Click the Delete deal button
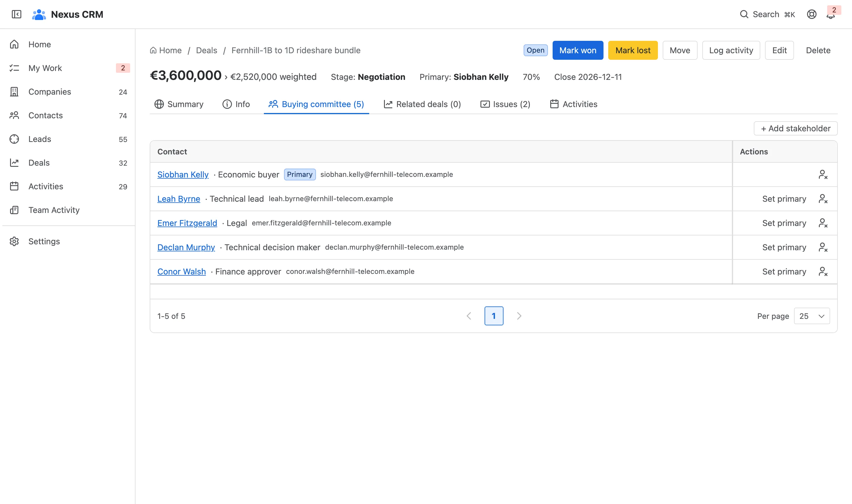This screenshot has width=852, height=504. click(x=818, y=50)
